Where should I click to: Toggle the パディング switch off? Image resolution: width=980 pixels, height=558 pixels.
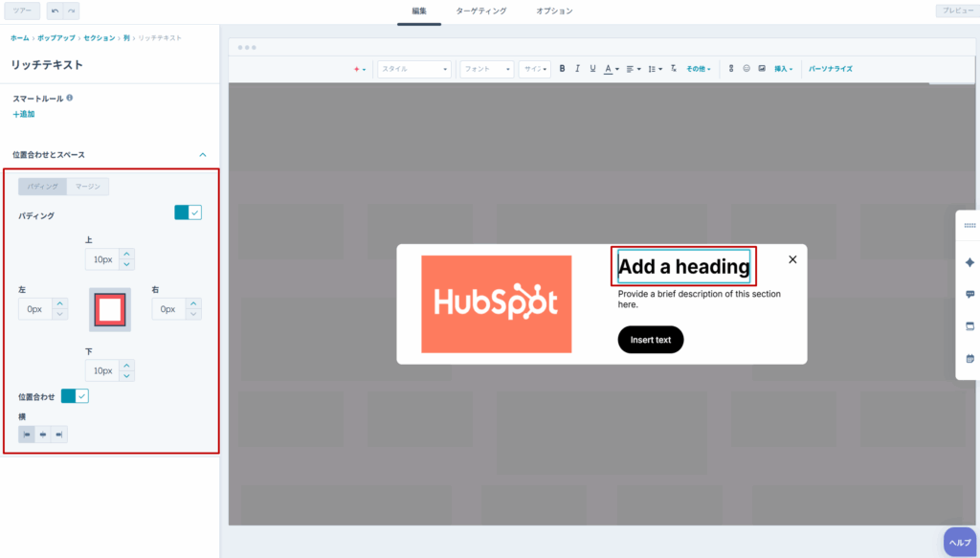click(x=188, y=212)
